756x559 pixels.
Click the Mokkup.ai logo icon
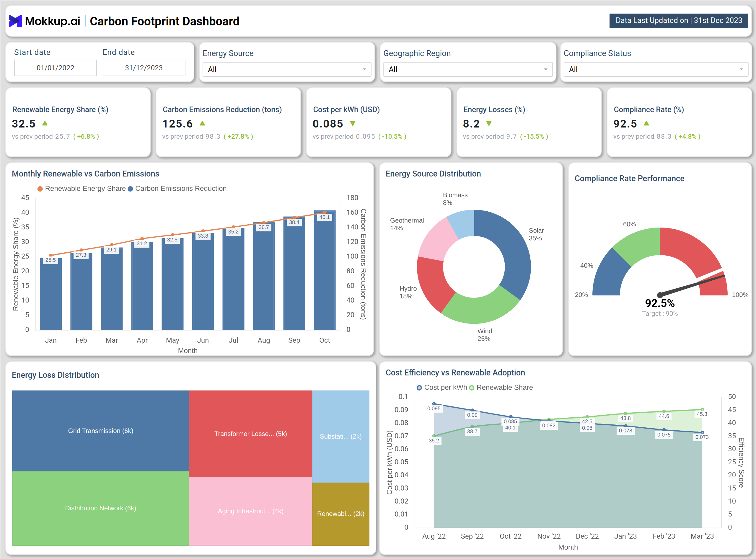[15, 21]
